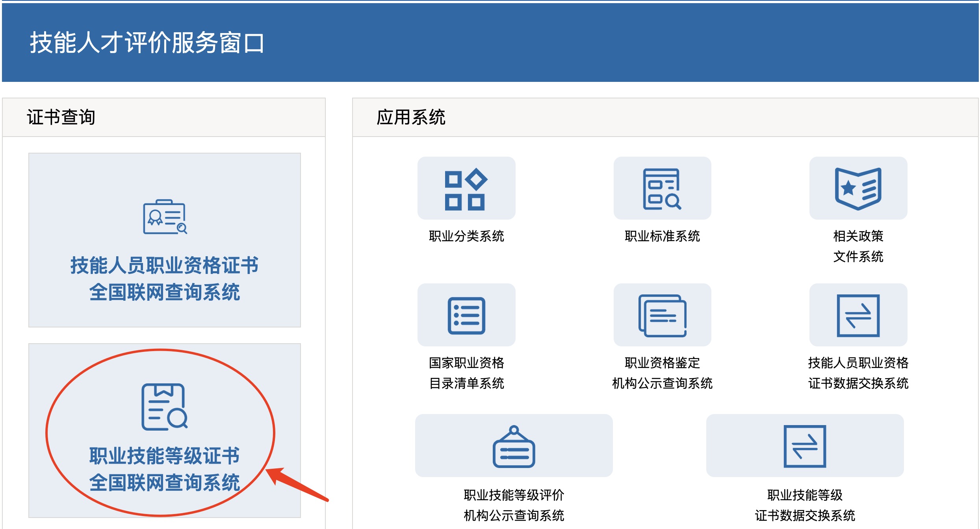The height and width of the screenshot is (529, 980).
Task: Click the 职业技能等级评价机构公示查询系统 sign icon
Action: [514, 446]
